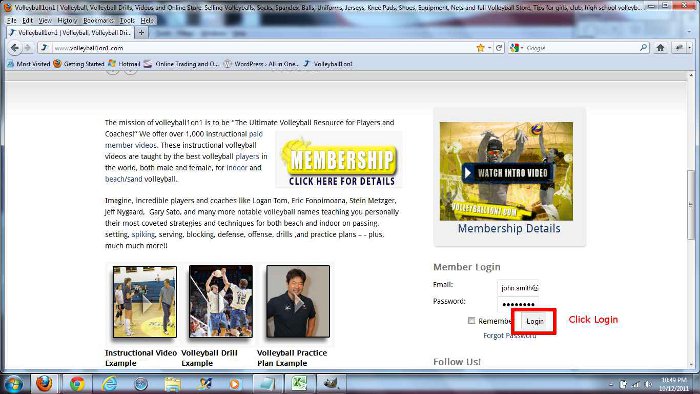Open the Most Visited bookmarks folder

pyautogui.click(x=29, y=64)
